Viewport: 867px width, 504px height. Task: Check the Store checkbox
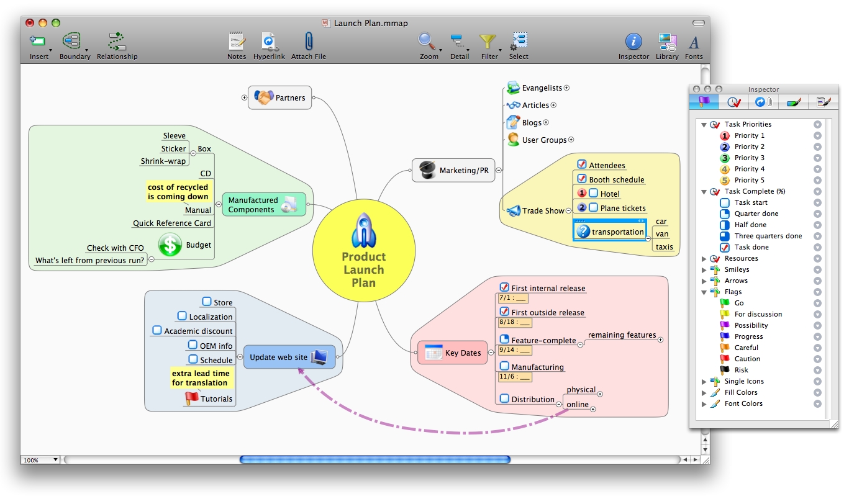(x=206, y=302)
